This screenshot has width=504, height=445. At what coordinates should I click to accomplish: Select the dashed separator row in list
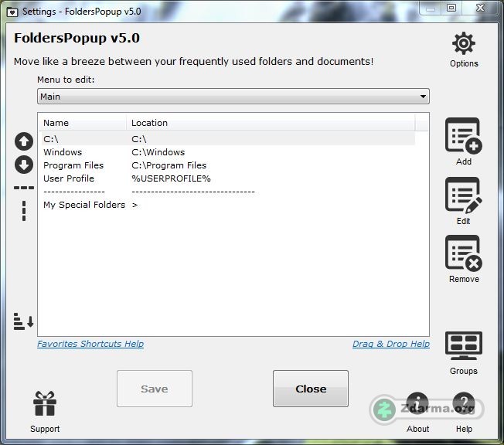point(227,192)
